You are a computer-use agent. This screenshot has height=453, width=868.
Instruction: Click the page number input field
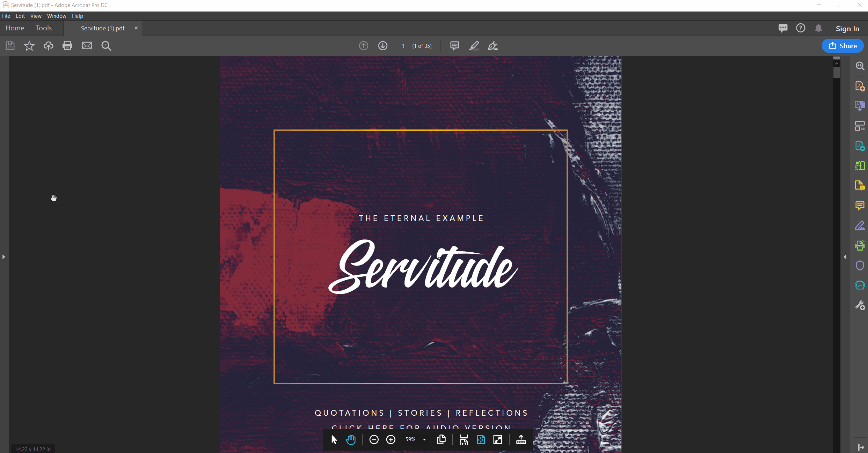(x=403, y=46)
